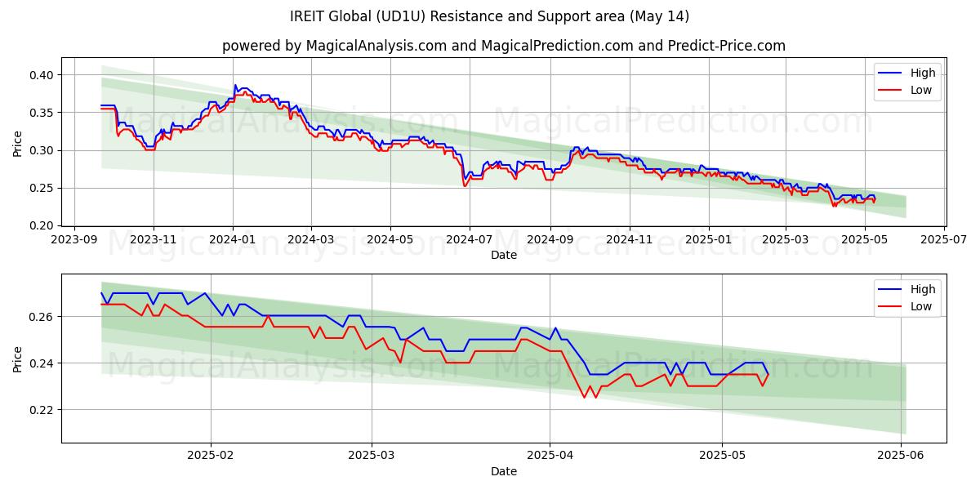Screen dimensions: 980x490
Task: Click the '2024-01' x-axis label in the top chart
Action: pyautogui.click(x=233, y=240)
